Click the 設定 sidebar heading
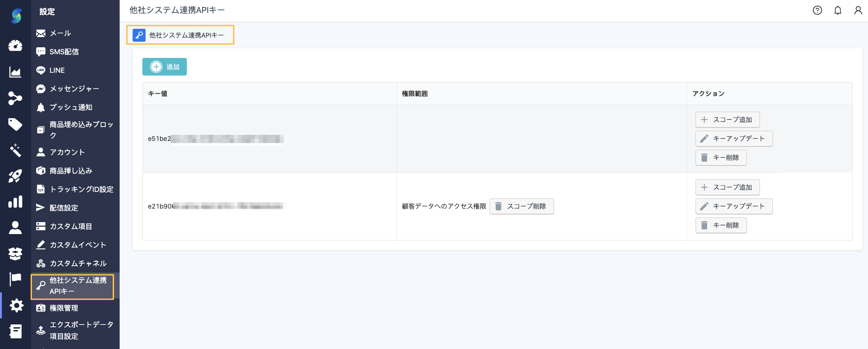 (x=47, y=12)
